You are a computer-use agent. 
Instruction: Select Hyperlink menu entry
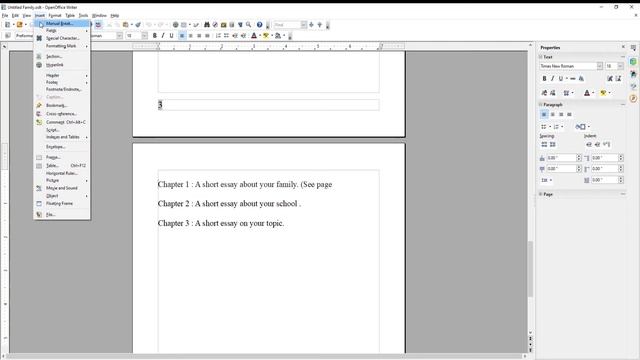click(62, 65)
